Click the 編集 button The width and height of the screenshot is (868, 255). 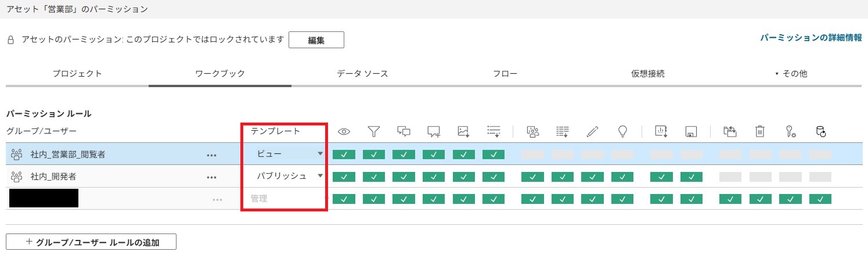pyautogui.click(x=316, y=40)
